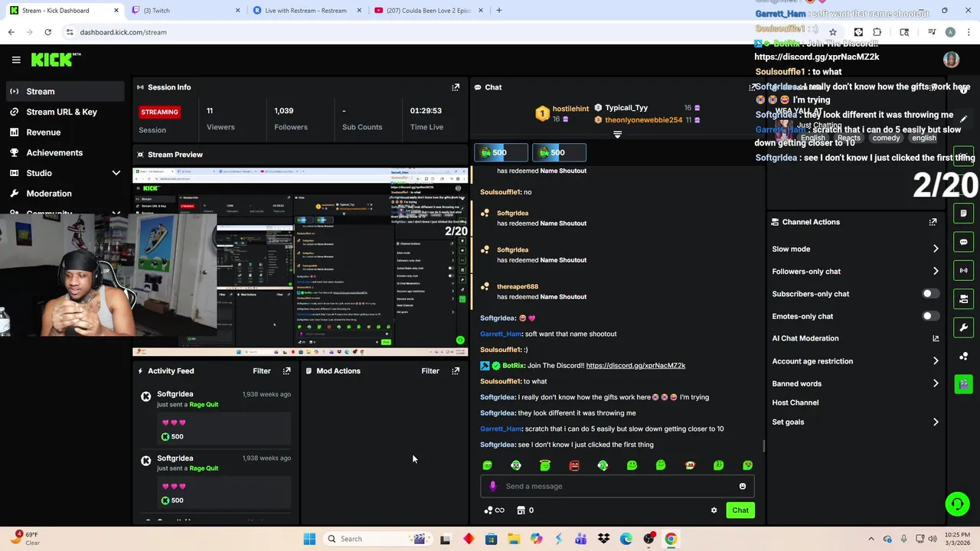Open the Activity Feed Filter
Screen dimensions: 980x551
tap(262, 371)
